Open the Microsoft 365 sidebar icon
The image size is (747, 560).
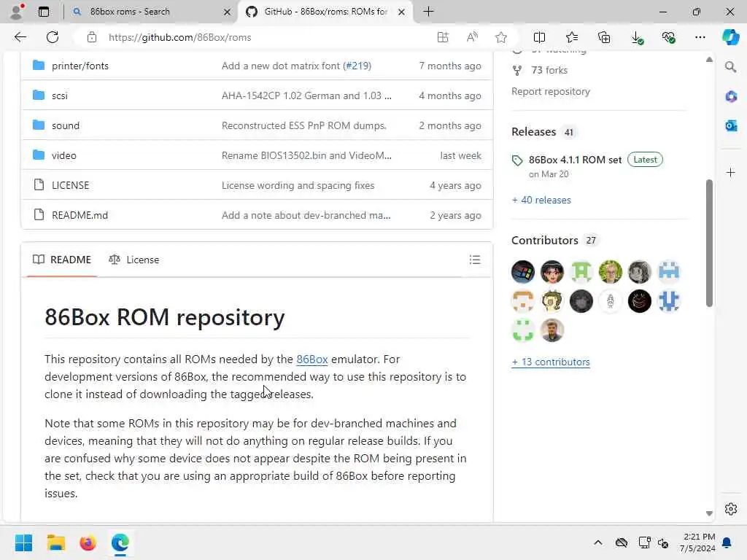coord(731,96)
